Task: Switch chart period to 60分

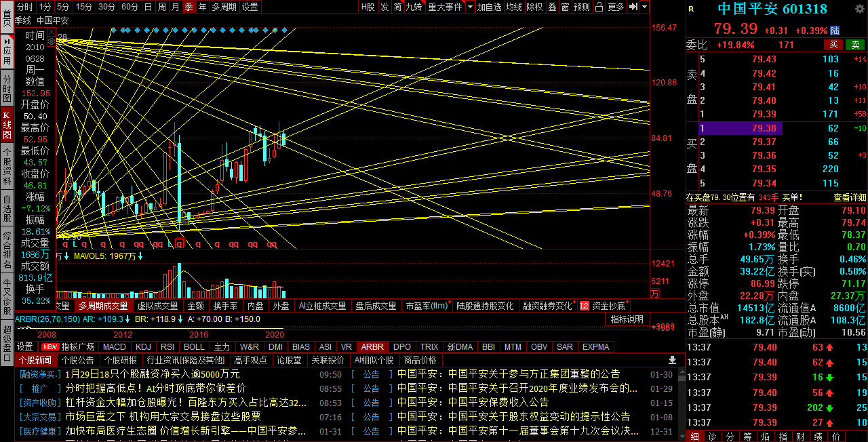Action: point(130,7)
